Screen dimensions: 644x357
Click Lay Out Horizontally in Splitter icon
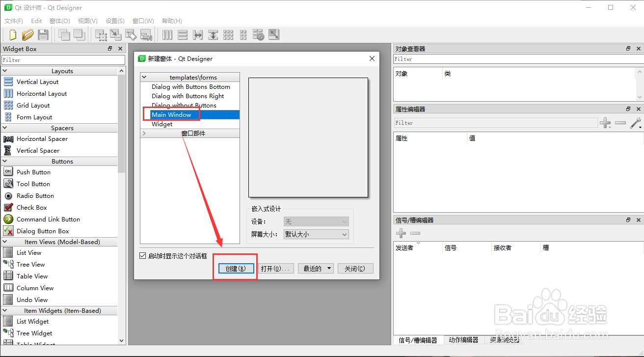pyautogui.click(x=198, y=35)
